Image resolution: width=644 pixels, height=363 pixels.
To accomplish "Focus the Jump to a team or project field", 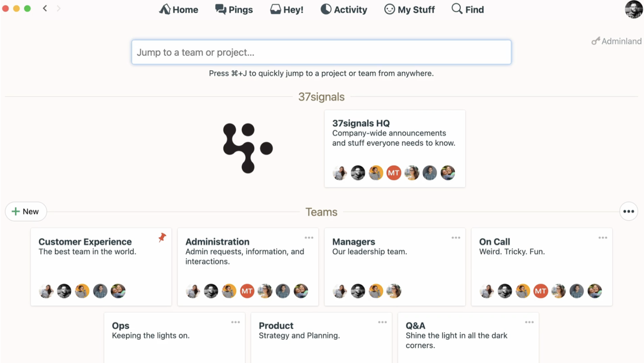I will pos(321,52).
